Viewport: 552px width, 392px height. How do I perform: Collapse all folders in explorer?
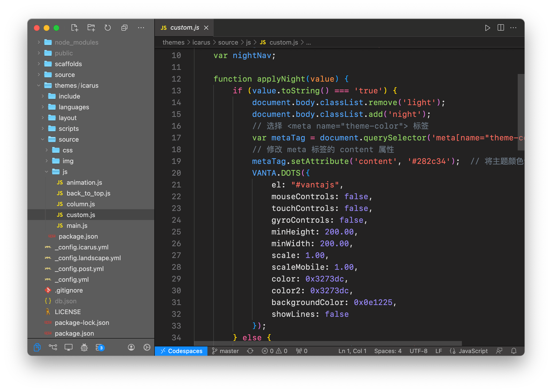(x=124, y=28)
